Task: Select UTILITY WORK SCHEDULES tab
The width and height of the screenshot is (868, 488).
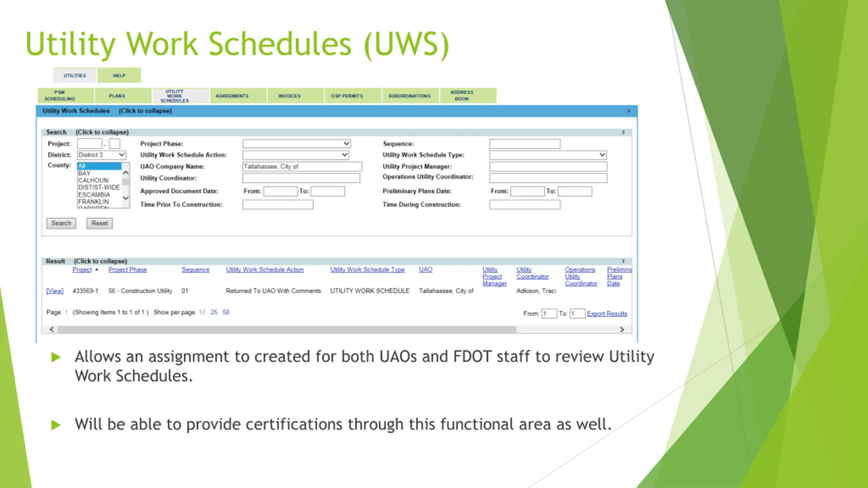Action: pyautogui.click(x=181, y=96)
